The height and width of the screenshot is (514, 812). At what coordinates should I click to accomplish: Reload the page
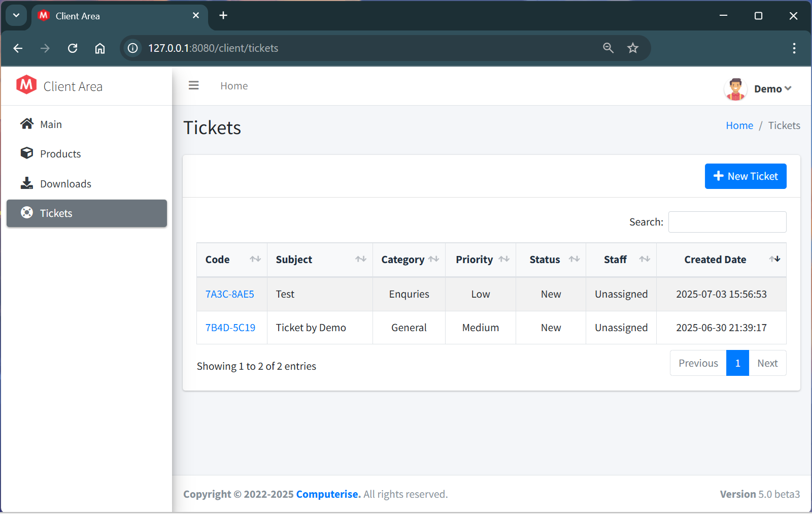coord(73,48)
